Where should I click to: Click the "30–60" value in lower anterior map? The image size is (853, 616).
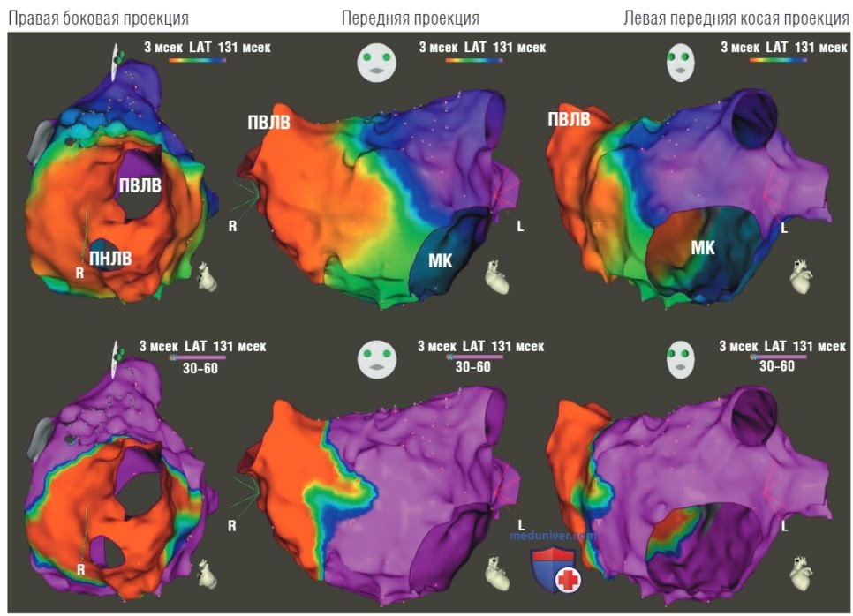[x=472, y=367]
